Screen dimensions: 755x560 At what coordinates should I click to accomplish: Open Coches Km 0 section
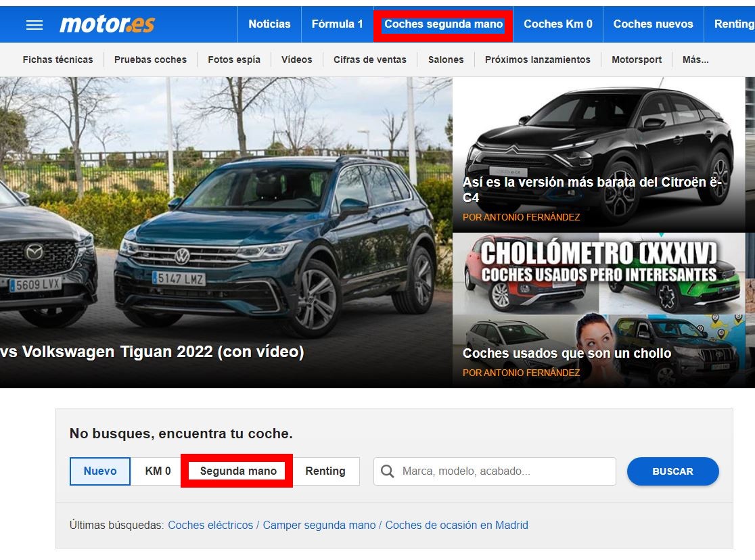click(558, 24)
